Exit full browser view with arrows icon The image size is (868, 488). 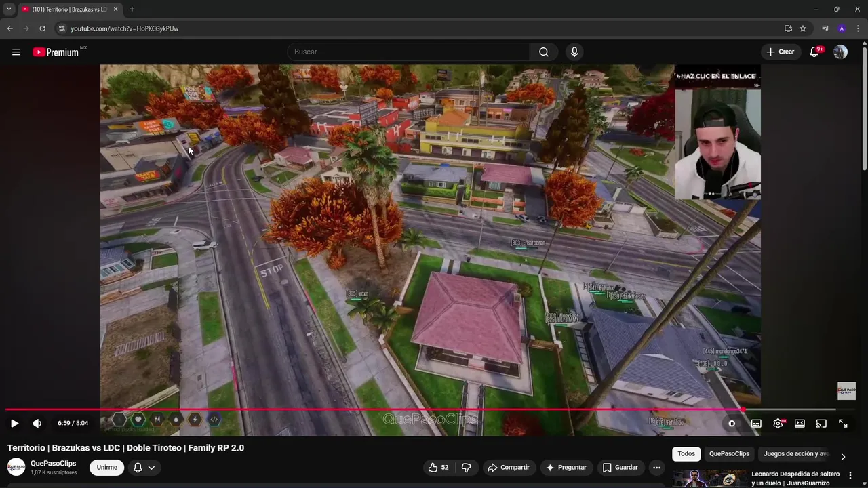coord(843,424)
